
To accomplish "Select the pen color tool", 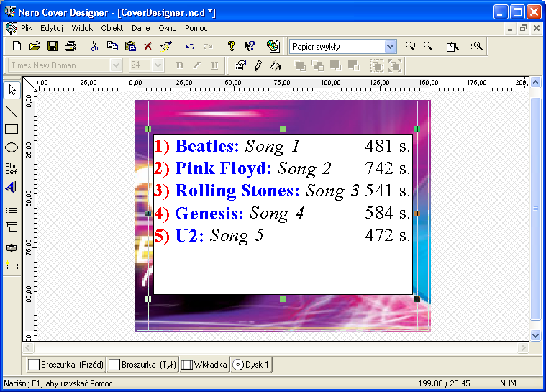I will 258,65.
